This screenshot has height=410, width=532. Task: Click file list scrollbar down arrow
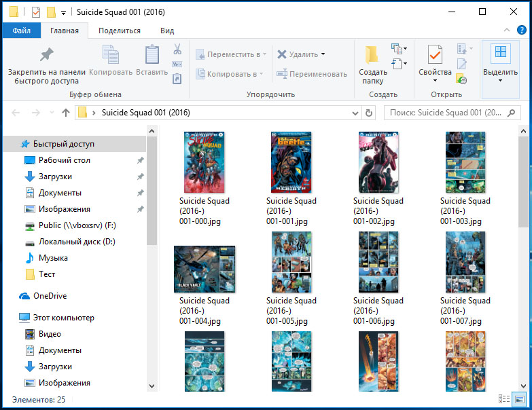point(523,386)
